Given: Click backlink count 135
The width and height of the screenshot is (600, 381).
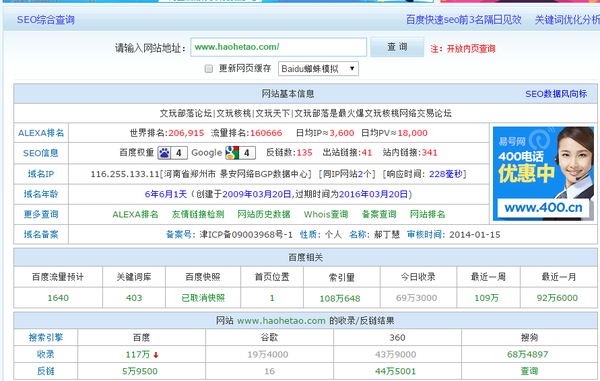Looking at the screenshot, I should click(x=305, y=153).
